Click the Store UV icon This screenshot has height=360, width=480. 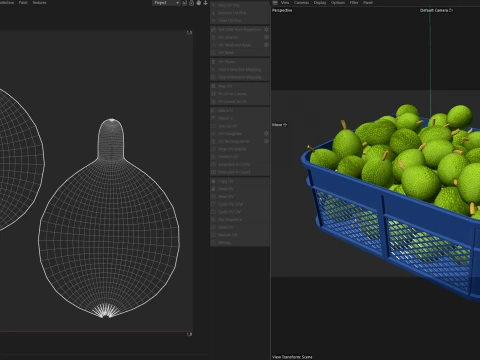click(214, 227)
